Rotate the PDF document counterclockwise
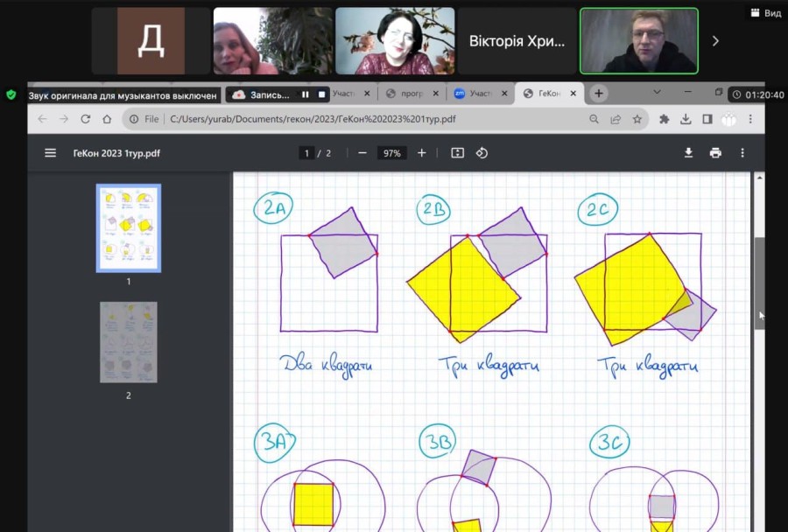 pyautogui.click(x=482, y=153)
